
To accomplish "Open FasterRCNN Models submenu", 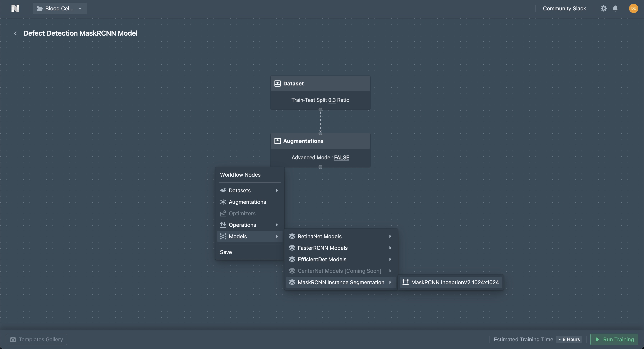I will pyautogui.click(x=341, y=248).
